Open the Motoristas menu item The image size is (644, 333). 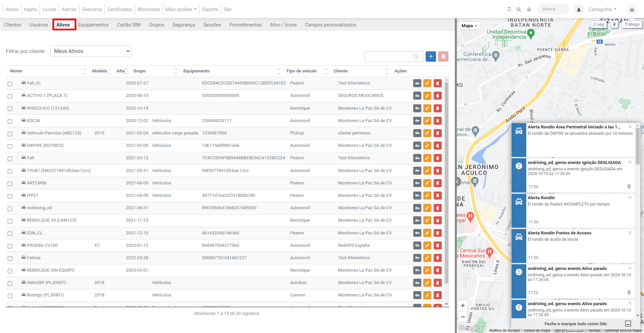point(149,9)
